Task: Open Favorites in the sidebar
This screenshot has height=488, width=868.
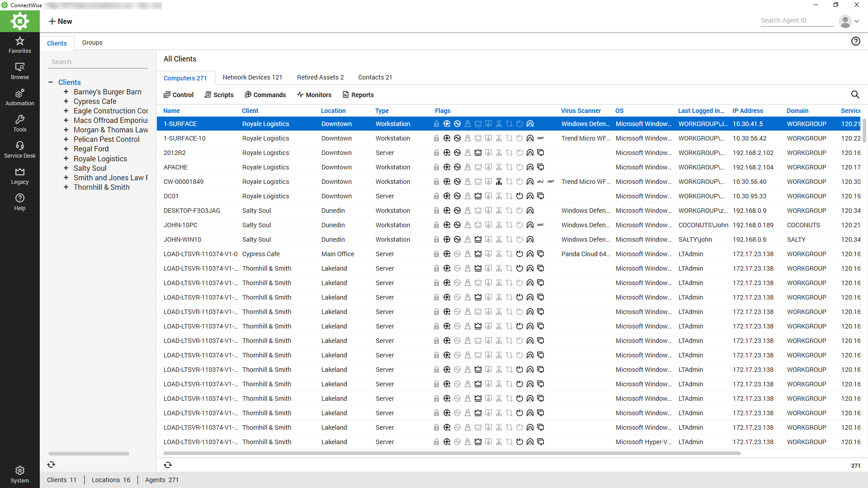Action: pyautogui.click(x=19, y=45)
